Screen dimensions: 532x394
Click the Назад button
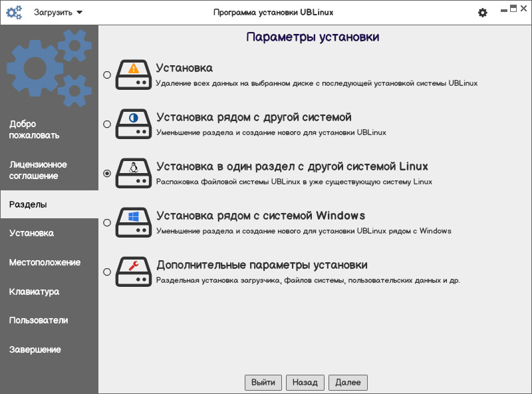tap(305, 383)
